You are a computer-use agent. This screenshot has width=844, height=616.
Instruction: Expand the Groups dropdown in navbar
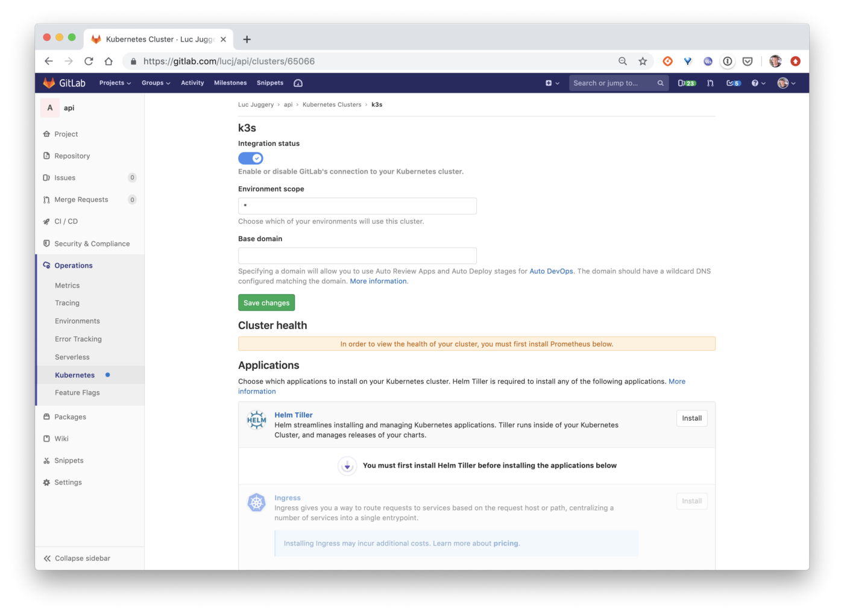click(x=156, y=83)
